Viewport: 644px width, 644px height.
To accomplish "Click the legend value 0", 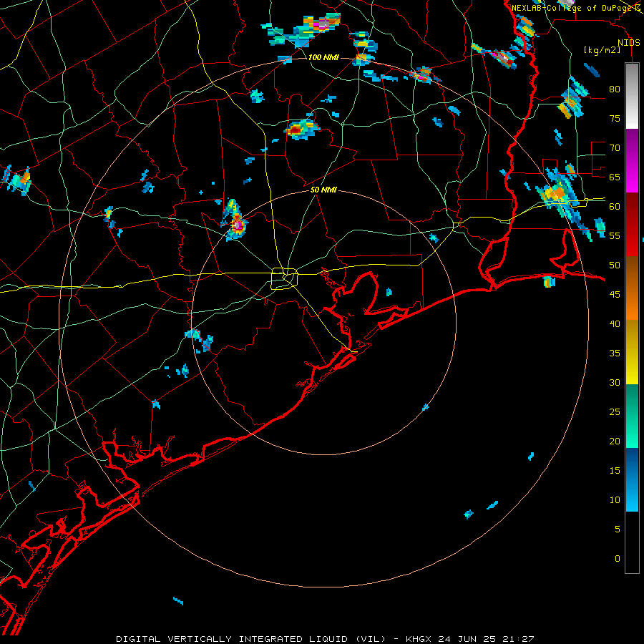I will click(x=618, y=559).
